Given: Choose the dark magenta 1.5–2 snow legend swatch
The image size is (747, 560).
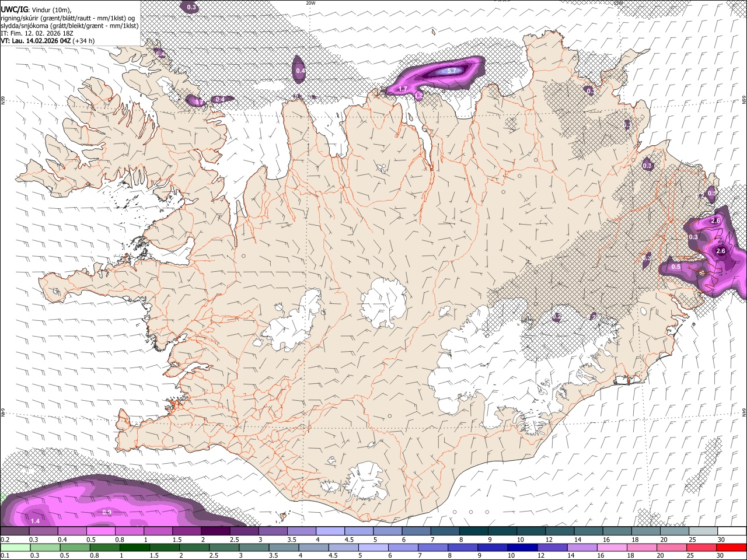Looking at the screenshot, I should [187, 531].
